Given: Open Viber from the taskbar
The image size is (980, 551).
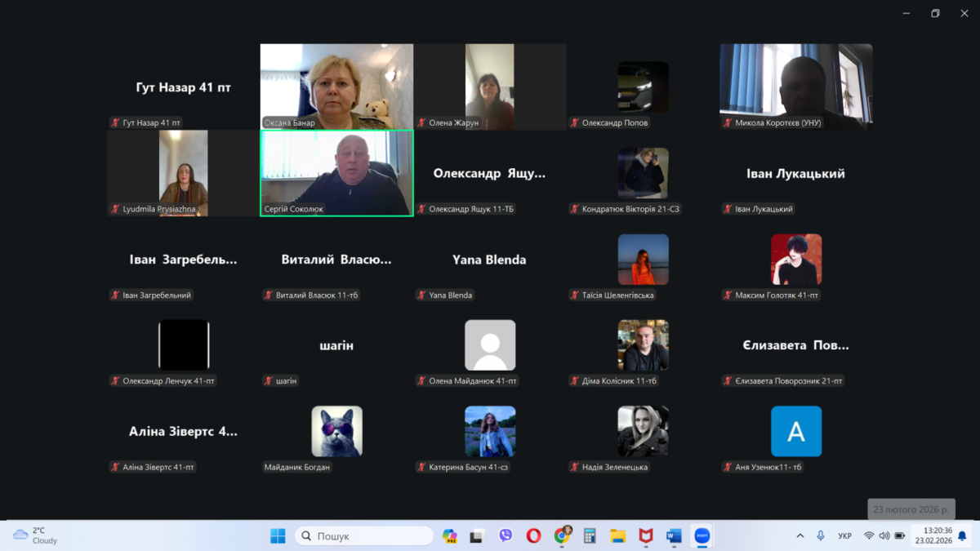Looking at the screenshot, I should (506, 535).
